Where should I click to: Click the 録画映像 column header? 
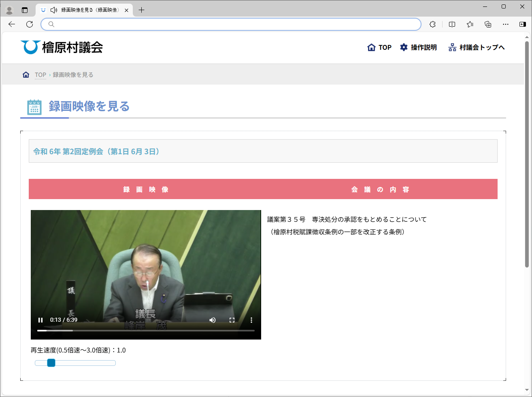[x=146, y=189]
